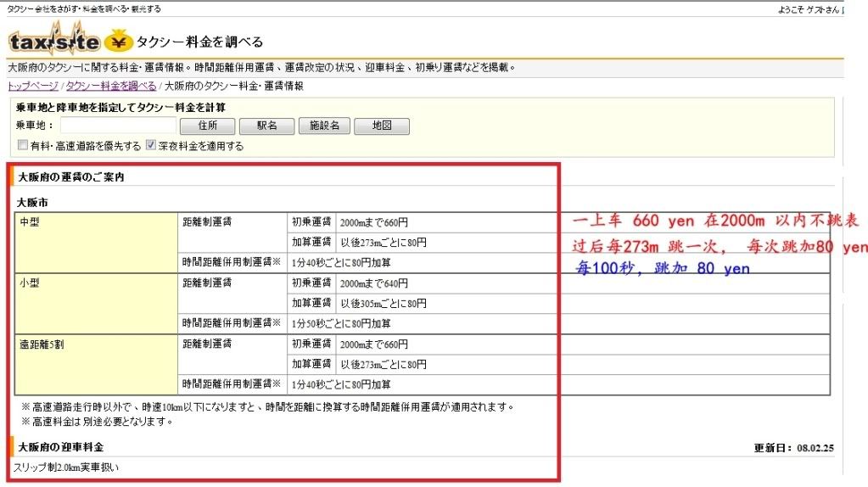The height and width of the screenshot is (487, 868).
Task: Click the タクシー料金を調べる page heading
Action: click(x=200, y=42)
